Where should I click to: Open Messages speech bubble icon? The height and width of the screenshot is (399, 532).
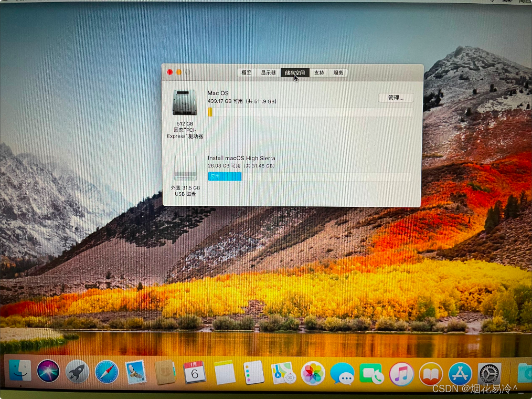342,373
